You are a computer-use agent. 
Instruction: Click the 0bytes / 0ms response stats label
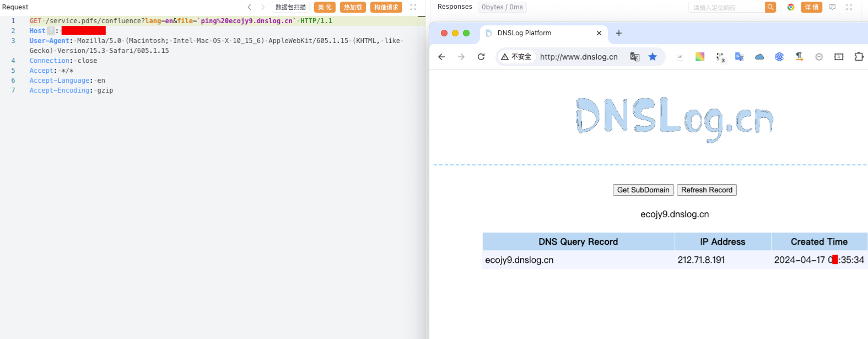tap(502, 7)
